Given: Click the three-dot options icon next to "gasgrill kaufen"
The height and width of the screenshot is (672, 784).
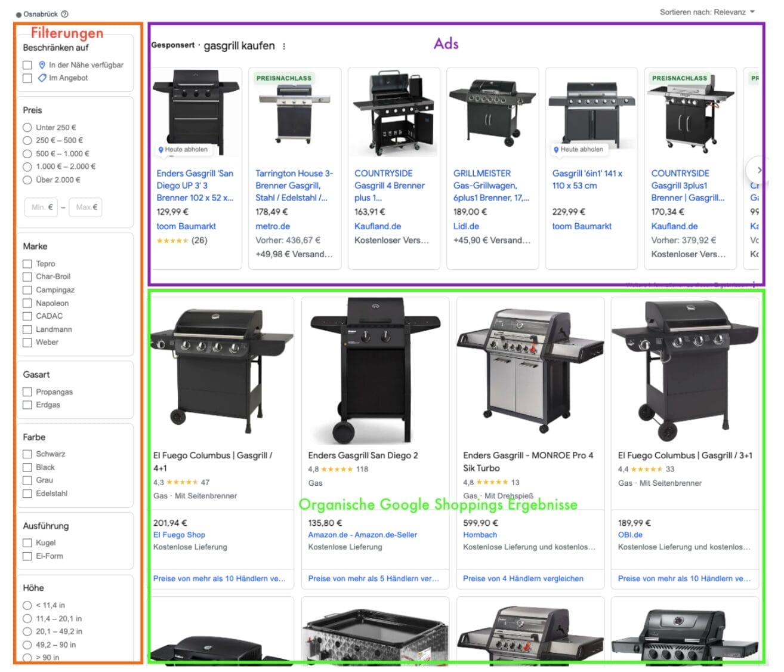Looking at the screenshot, I should click(x=285, y=45).
